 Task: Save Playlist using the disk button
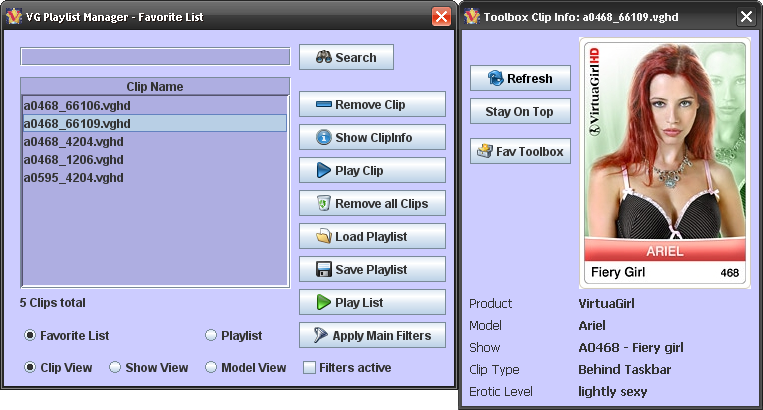[372, 270]
